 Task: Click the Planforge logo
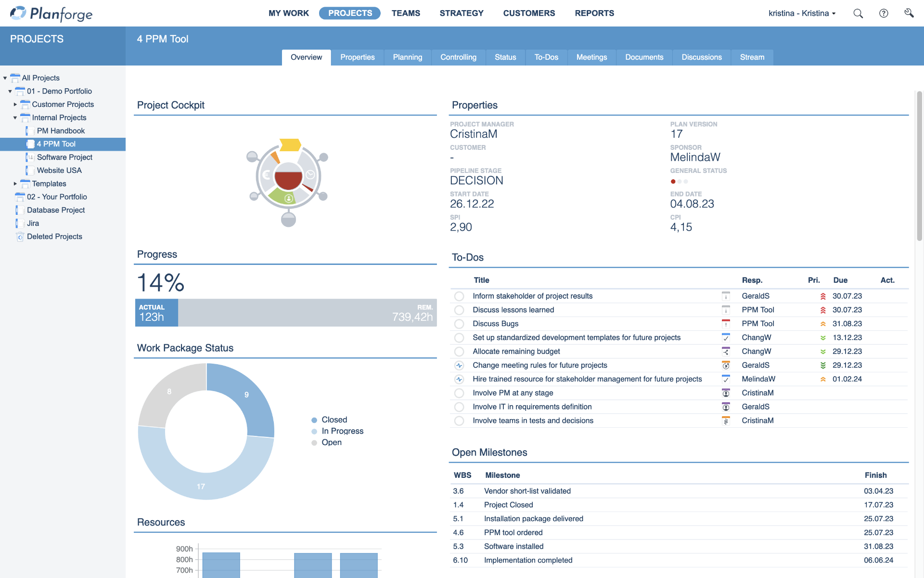[51, 13]
